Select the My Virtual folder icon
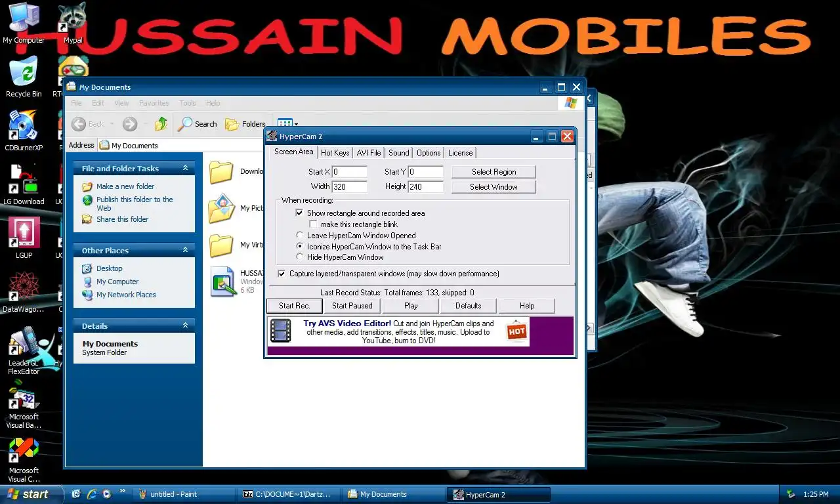The image size is (840, 504). [x=221, y=245]
